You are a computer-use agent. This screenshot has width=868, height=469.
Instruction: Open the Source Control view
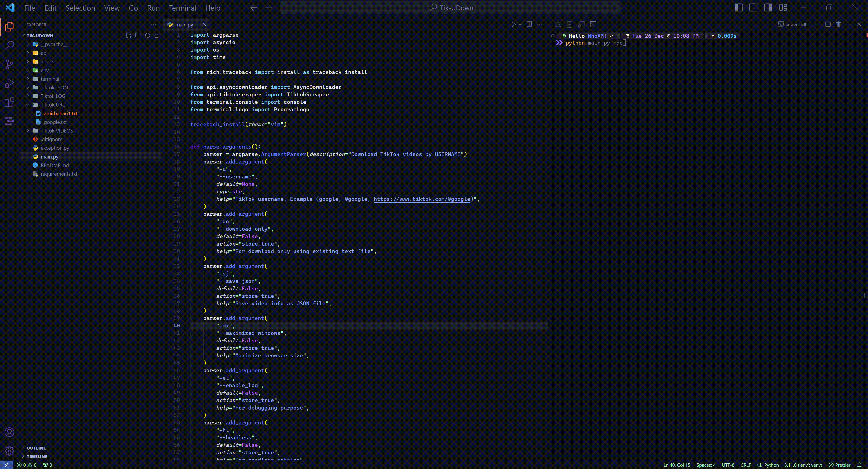pos(9,64)
